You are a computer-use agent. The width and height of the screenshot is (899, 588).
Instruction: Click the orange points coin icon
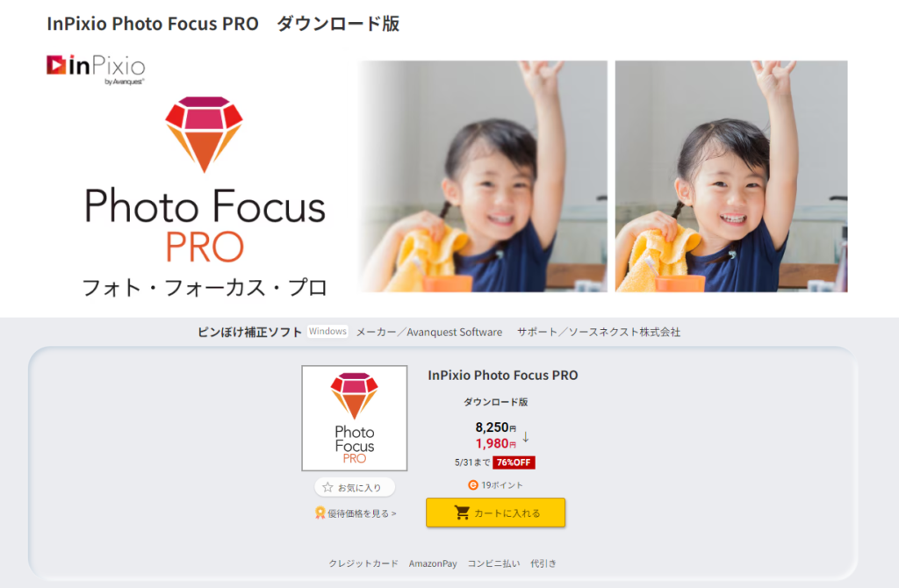coord(473,484)
